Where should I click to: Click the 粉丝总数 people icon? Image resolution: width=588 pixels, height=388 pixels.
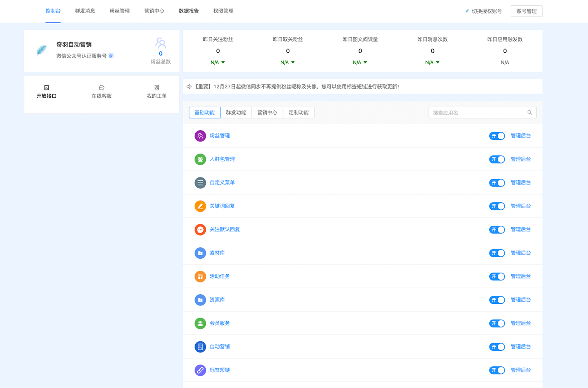160,43
